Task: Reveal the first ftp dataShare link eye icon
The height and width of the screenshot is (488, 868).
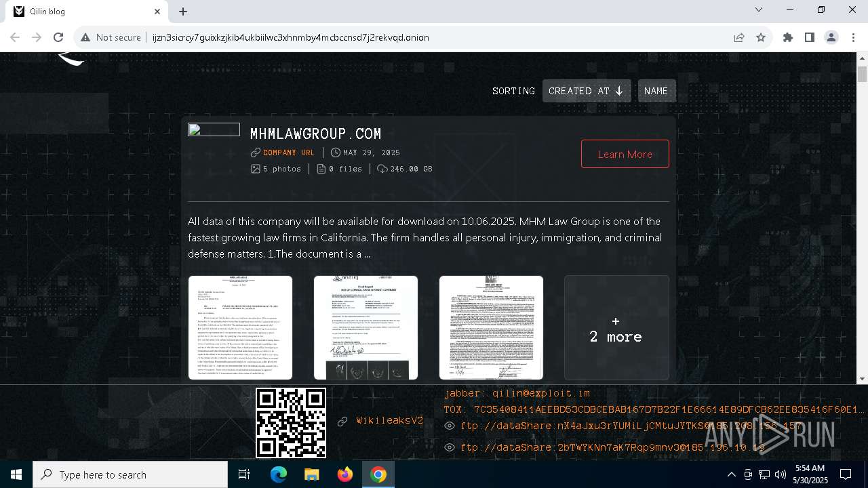Action: 450,426
